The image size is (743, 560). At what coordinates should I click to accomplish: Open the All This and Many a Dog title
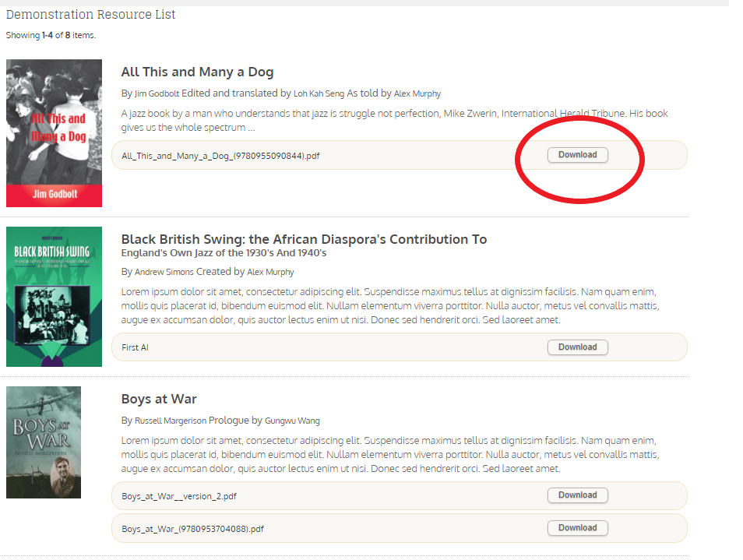tap(197, 72)
